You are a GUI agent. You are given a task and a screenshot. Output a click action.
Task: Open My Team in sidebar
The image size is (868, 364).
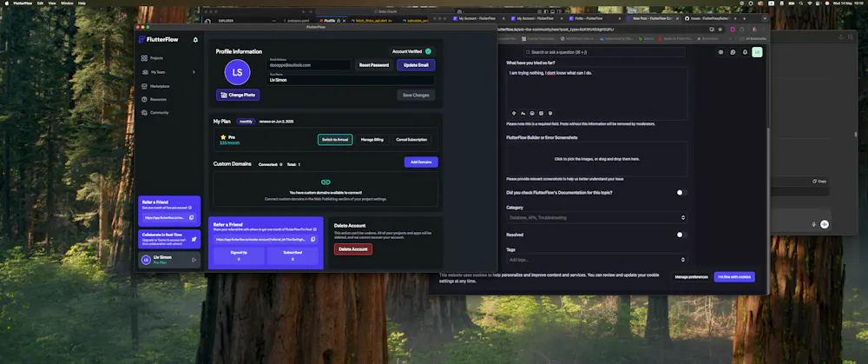pos(154,72)
